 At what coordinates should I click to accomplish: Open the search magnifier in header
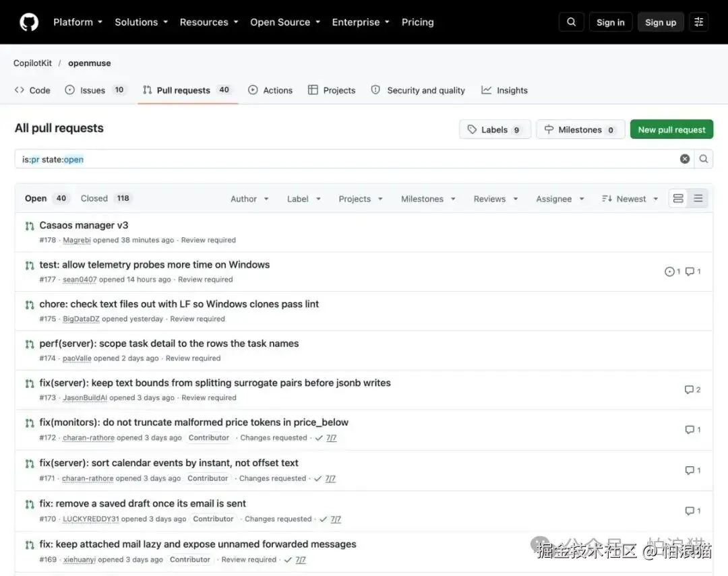coord(571,22)
